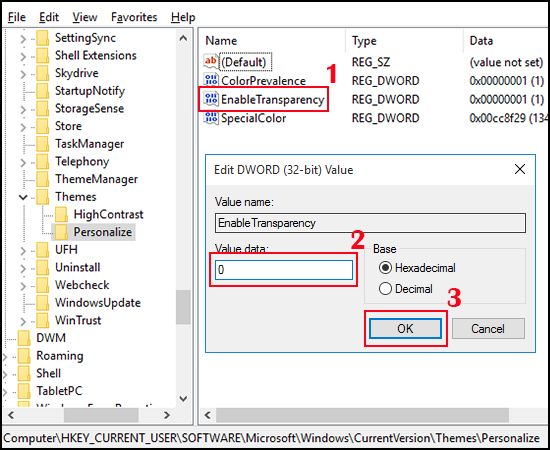Click the Roaming folder icon
Screen dimensions: 550x450
pos(25,356)
